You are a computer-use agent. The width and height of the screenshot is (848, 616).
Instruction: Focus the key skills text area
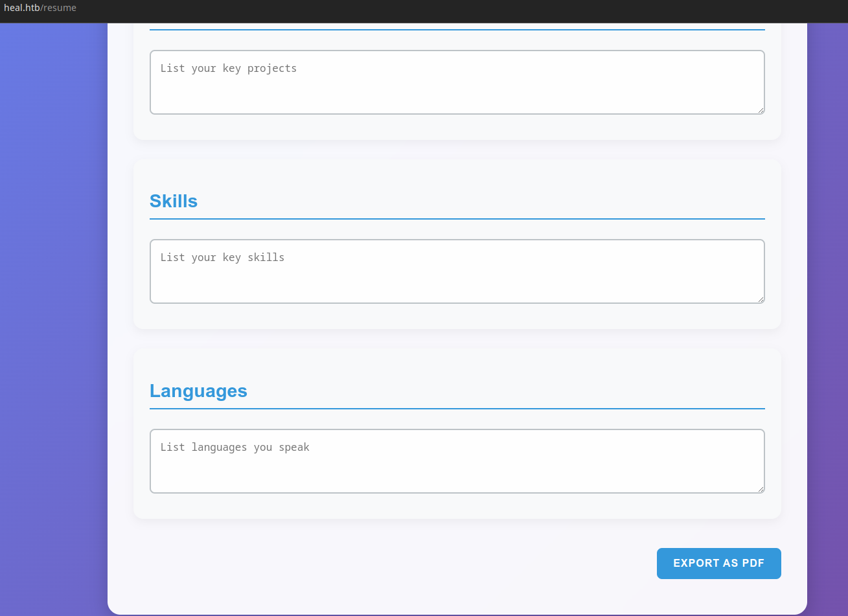coord(457,271)
